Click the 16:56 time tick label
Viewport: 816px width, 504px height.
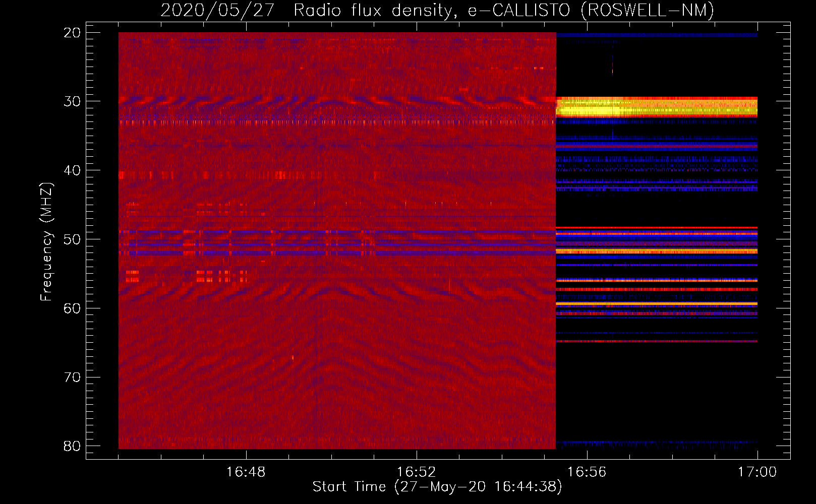click(x=587, y=472)
